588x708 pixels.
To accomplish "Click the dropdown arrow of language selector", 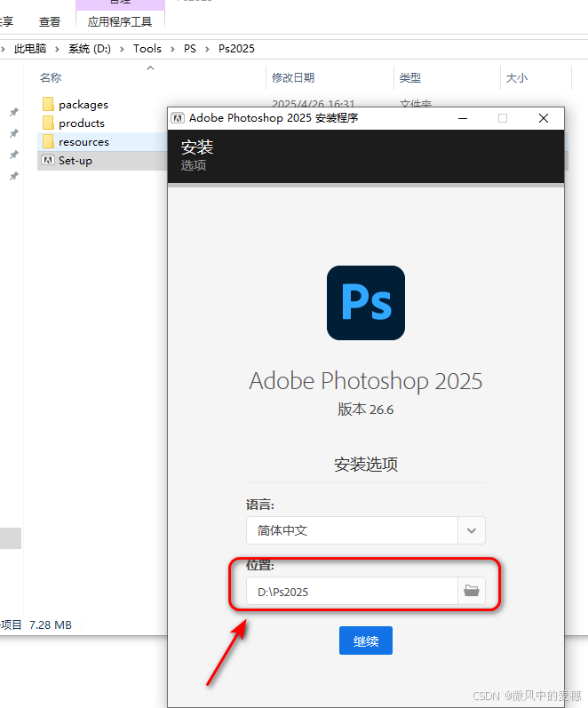I will tap(472, 530).
